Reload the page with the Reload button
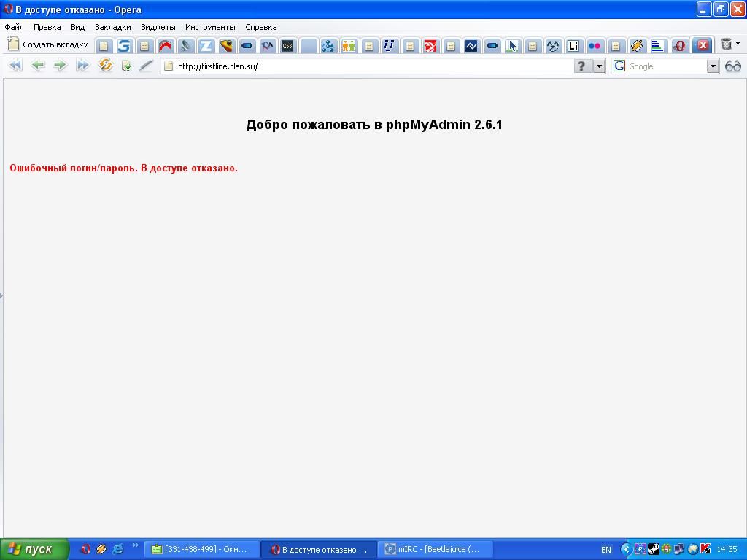Image resolution: width=747 pixels, height=560 pixels. click(x=105, y=65)
